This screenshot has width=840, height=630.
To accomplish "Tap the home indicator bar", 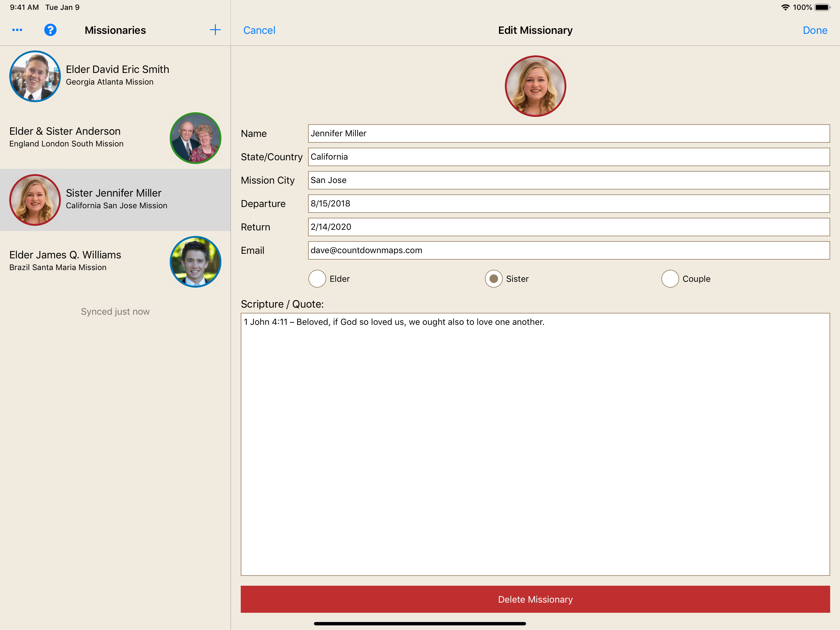I will (420, 624).
